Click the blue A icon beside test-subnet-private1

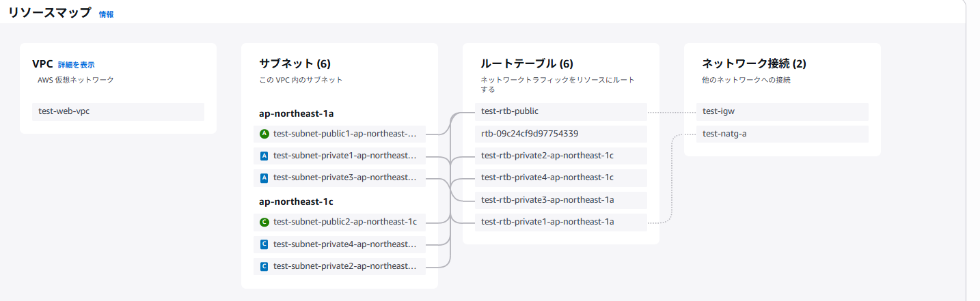(264, 156)
